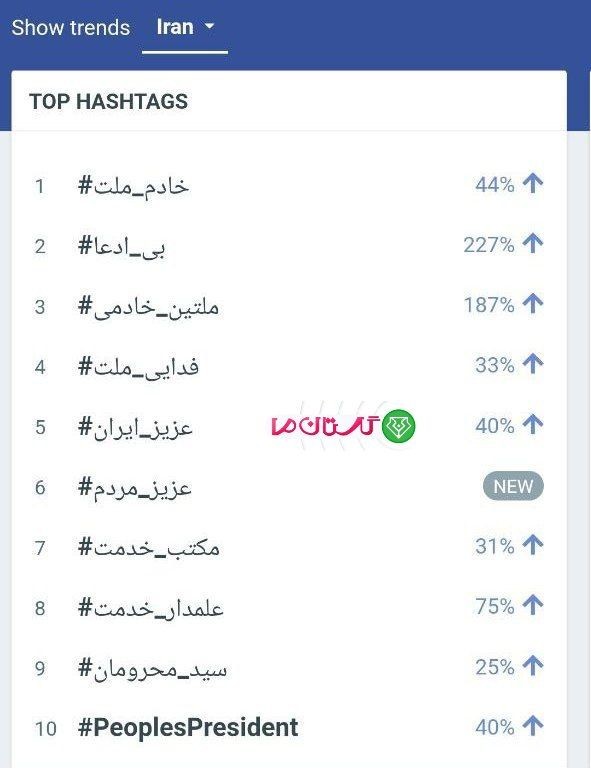Click the green lion logo watermark

pyautogui.click(x=399, y=426)
